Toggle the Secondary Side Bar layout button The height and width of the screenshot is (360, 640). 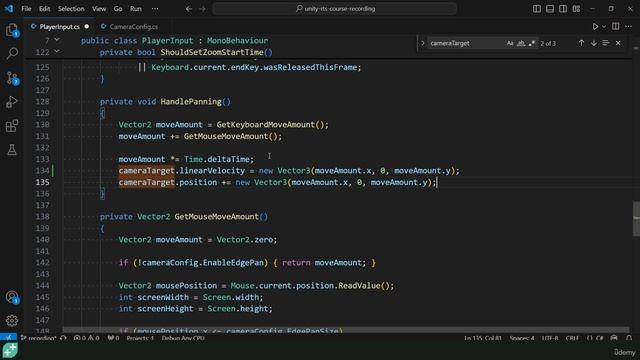click(x=563, y=8)
